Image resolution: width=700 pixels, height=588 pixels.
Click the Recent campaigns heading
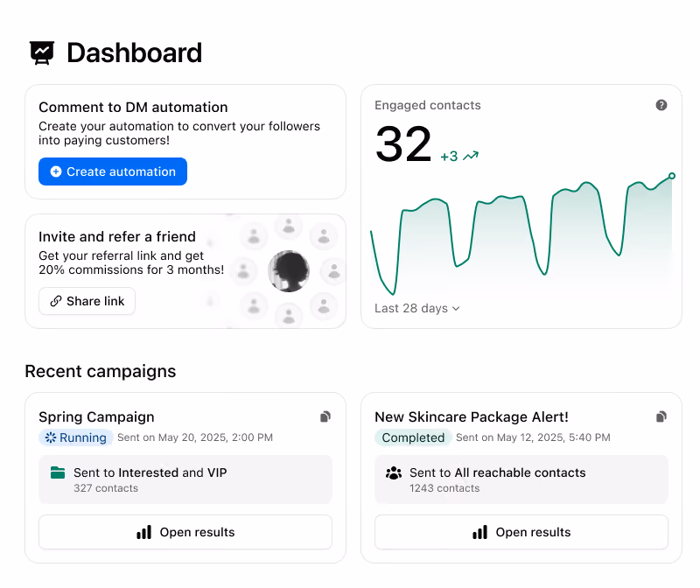(x=101, y=372)
